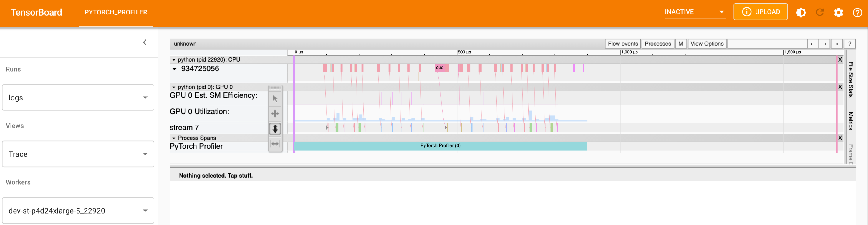Screen dimensions: 868x225
Task: Click the 'PyTorch Profiler' row label
Action: coord(196,146)
